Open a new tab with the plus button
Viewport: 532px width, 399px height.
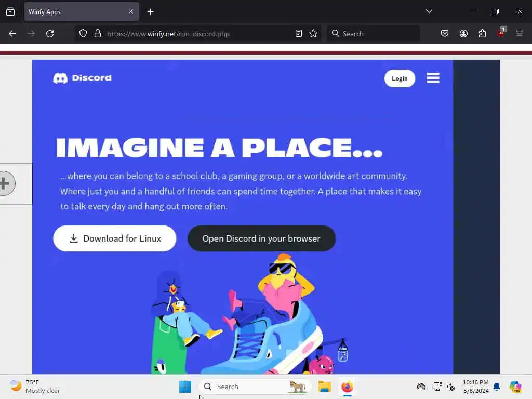point(150,12)
